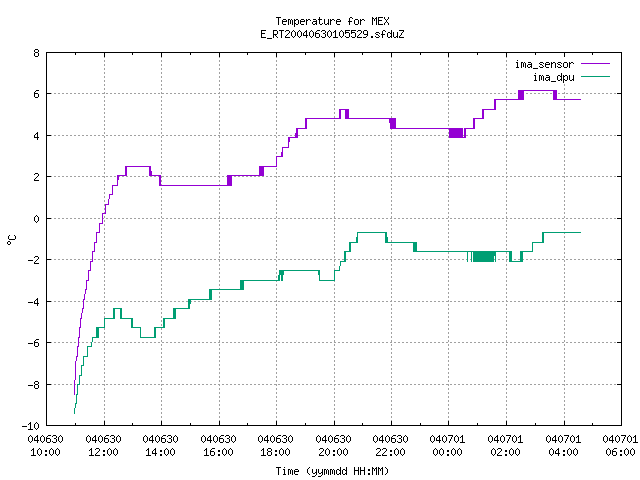Click the x-axis time label "16:00"

tap(218, 452)
